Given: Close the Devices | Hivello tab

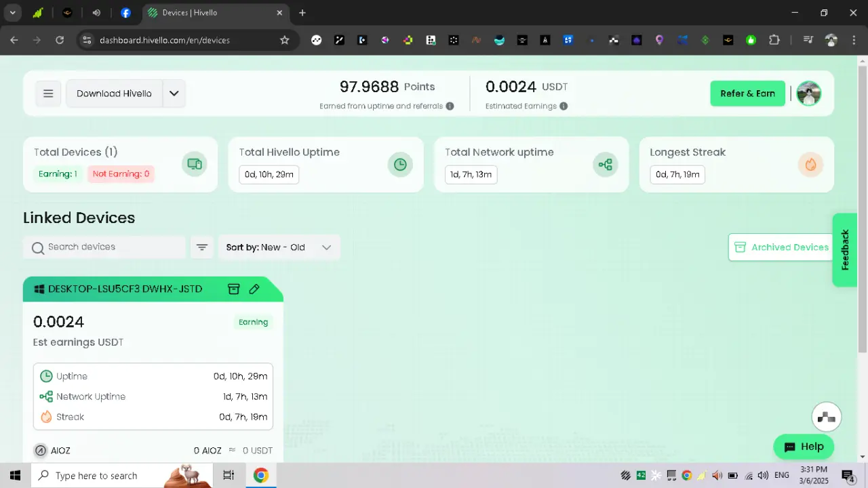Looking at the screenshot, I should coord(279,13).
